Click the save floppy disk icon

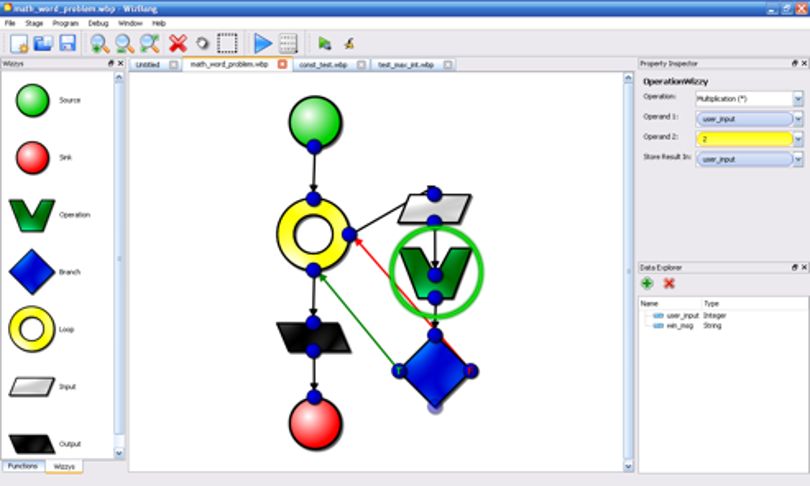pyautogui.click(x=68, y=43)
